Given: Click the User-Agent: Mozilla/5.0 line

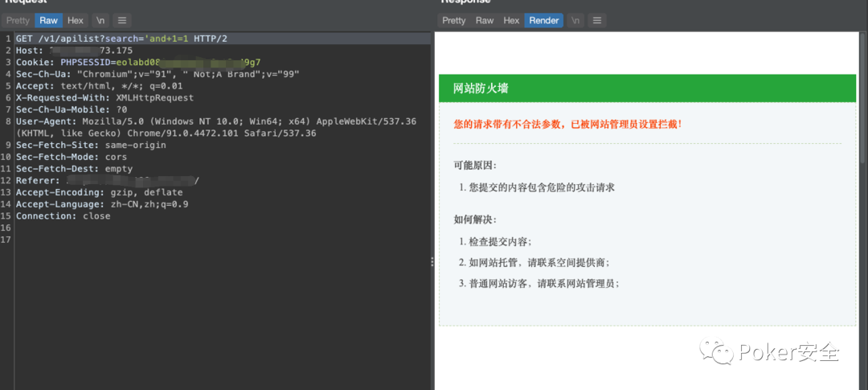Looking at the screenshot, I should pos(216,121).
